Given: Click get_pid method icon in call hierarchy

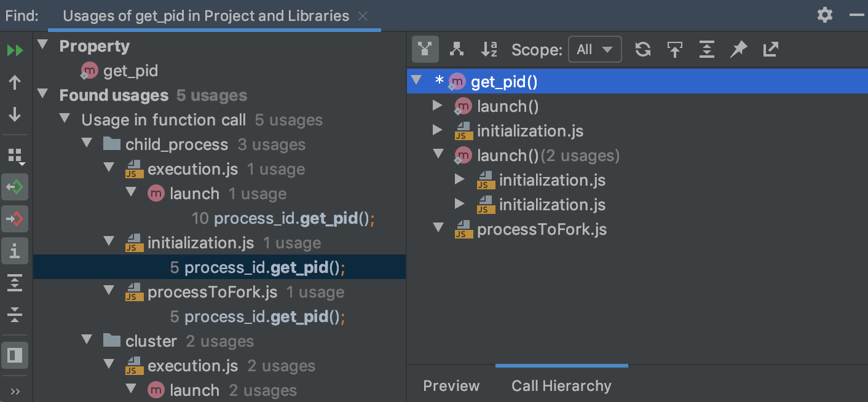Looking at the screenshot, I should [x=457, y=82].
